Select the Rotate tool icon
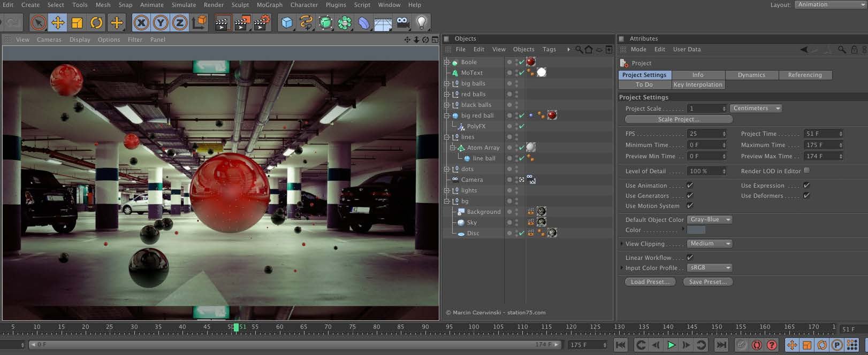 (96, 22)
